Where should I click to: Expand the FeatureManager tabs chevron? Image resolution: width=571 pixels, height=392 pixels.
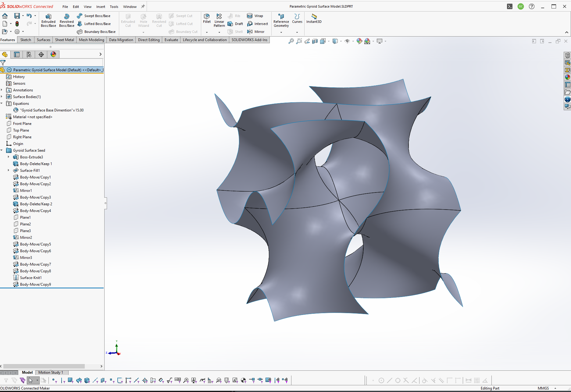[101, 55]
